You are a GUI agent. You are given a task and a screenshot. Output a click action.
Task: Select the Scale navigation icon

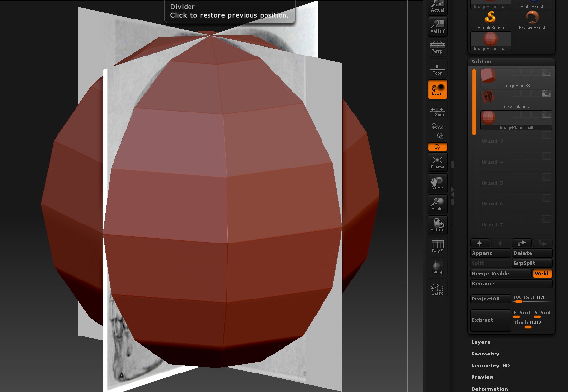437,205
